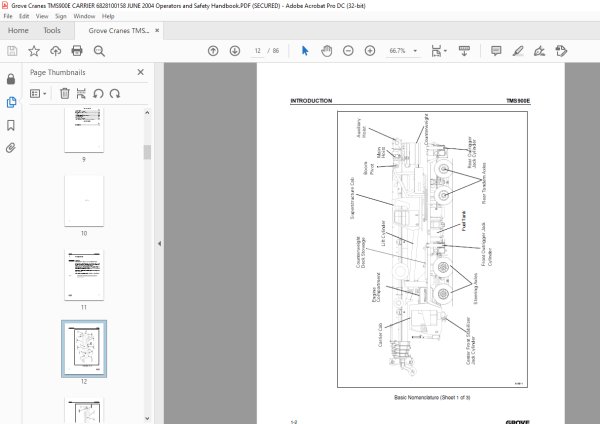Screen dimensions: 600x424
Task: Click thumbnail panel scroll down arrow
Action: 147,418
